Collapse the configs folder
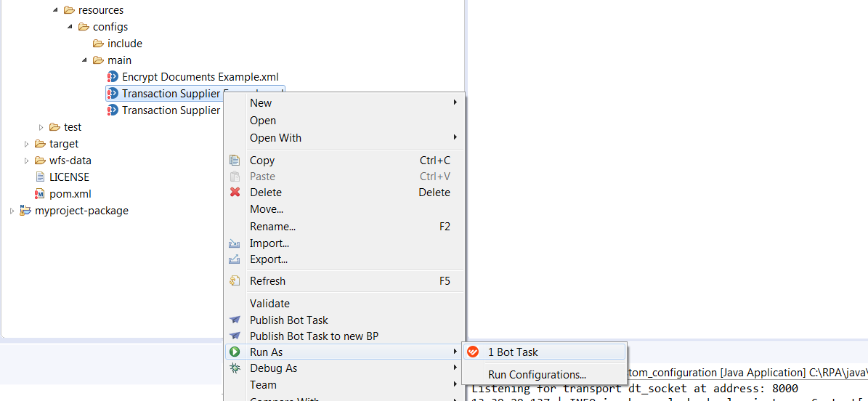 pos(69,27)
